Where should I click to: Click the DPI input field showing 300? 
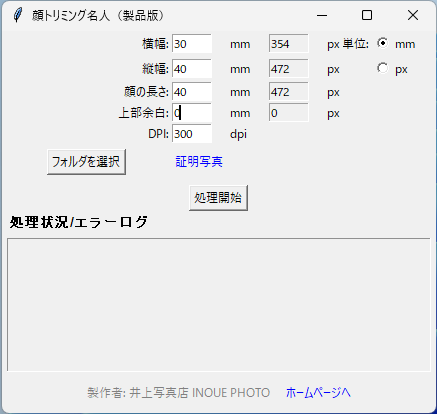point(192,134)
